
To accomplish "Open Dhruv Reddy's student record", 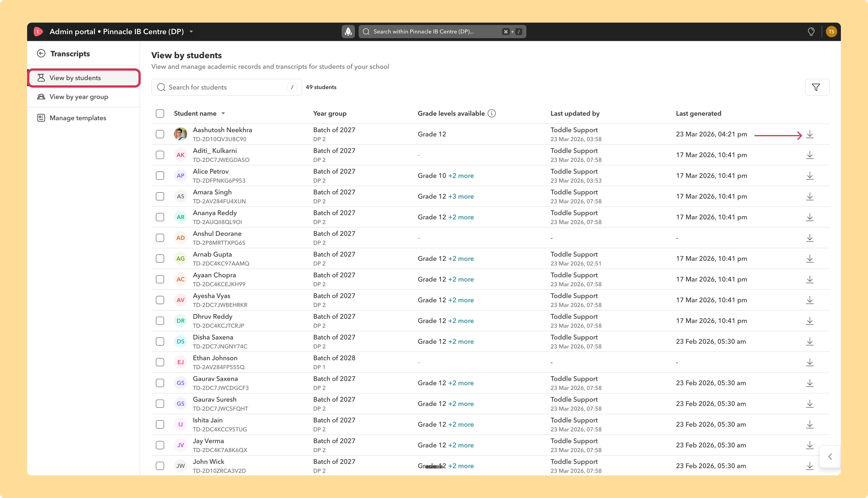I will [212, 317].
